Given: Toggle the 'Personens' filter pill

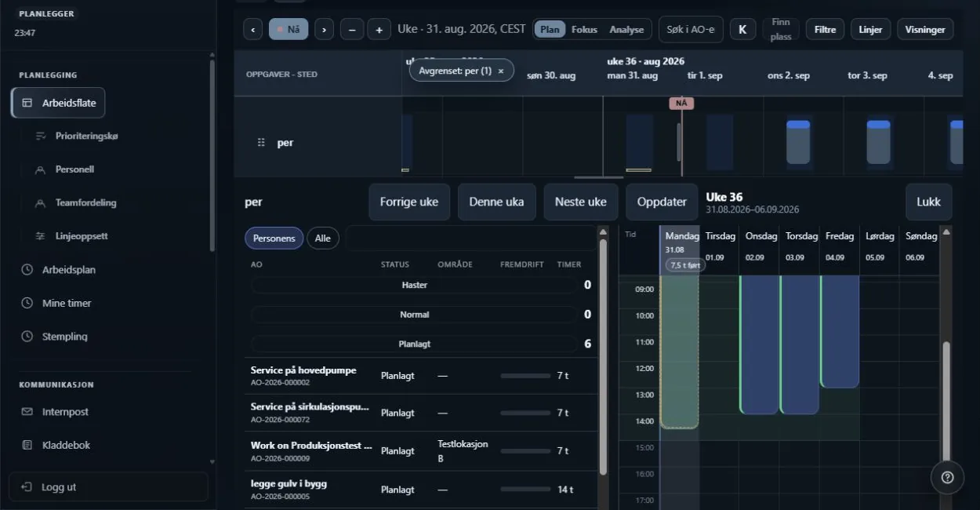Looking at the screenshot, I should (274, 239).
